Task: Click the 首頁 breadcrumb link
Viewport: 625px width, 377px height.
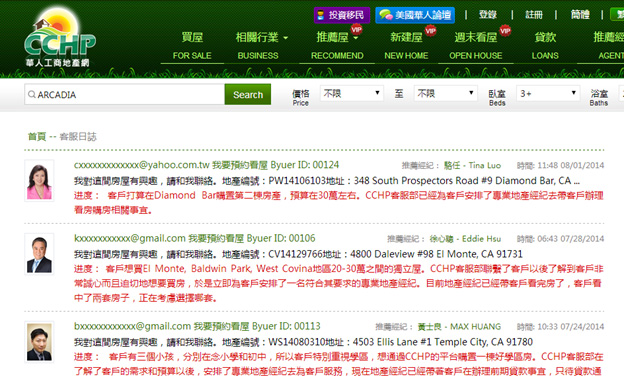Action: 37,137
